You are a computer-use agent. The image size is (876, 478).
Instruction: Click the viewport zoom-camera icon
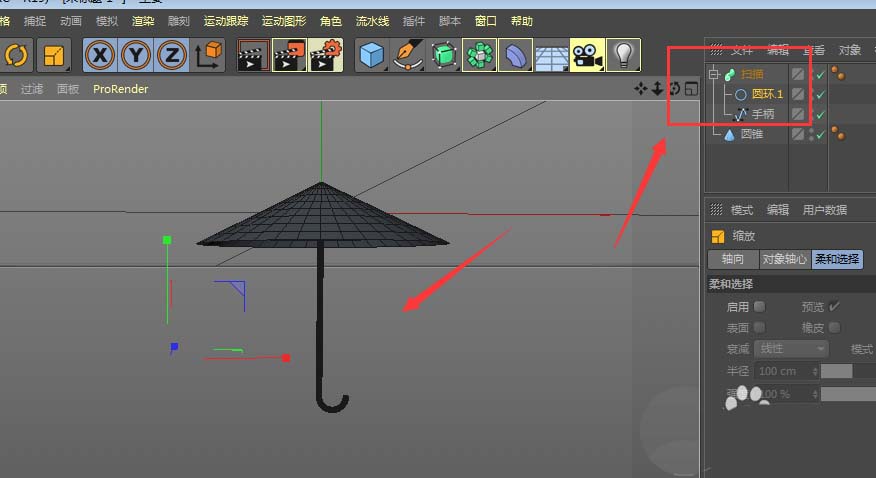[x=658, y=88]
